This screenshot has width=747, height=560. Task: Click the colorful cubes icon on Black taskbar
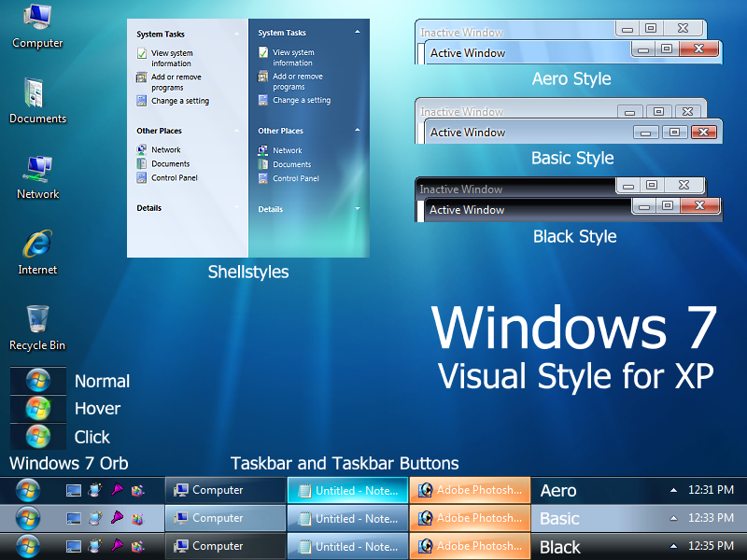137,546
